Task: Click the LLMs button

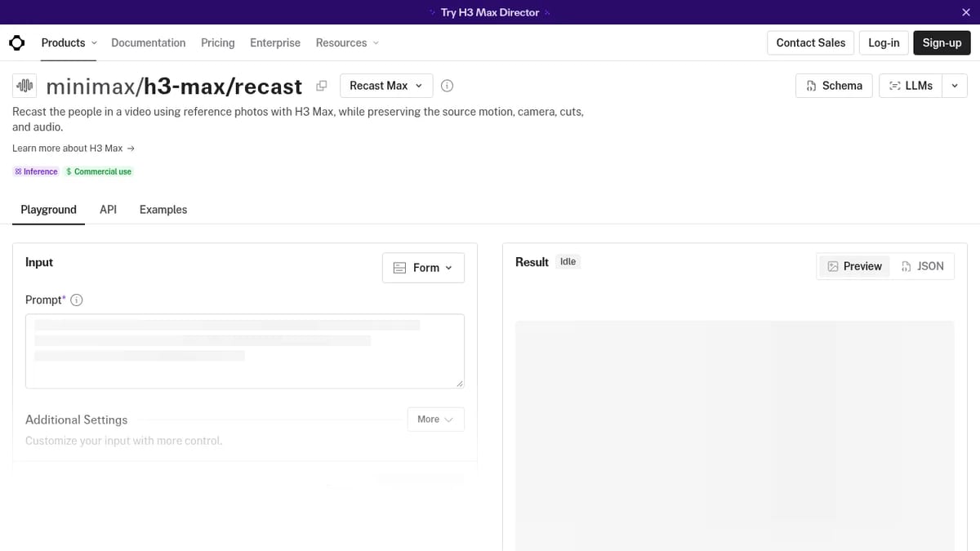Action: click(911, 86)
